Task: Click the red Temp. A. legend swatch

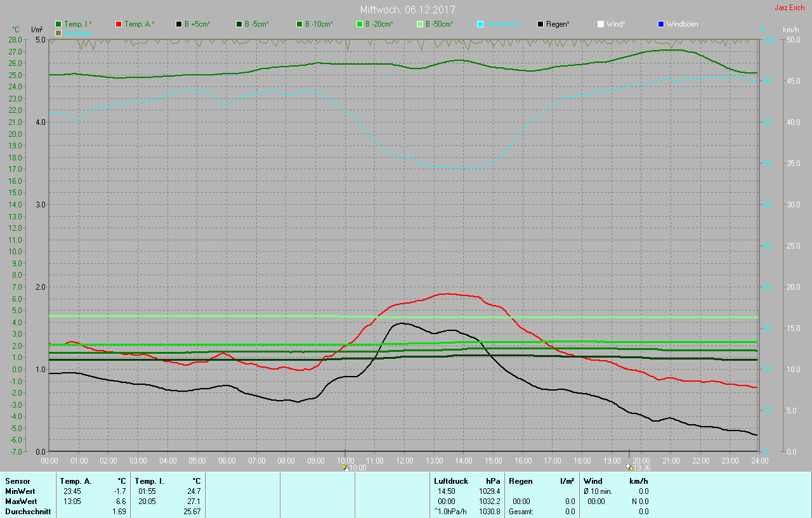Action: pyautogui.click(x=119, y=24)
